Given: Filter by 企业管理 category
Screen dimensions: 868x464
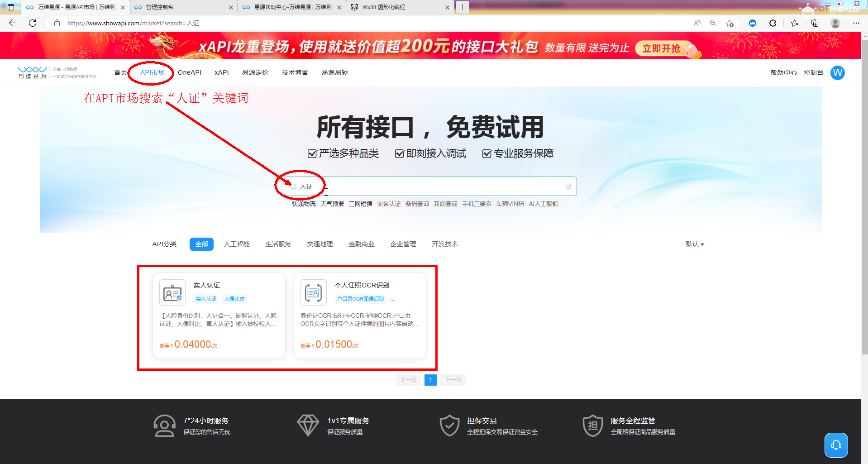Looking at the screenshot, I should (403, 244).
